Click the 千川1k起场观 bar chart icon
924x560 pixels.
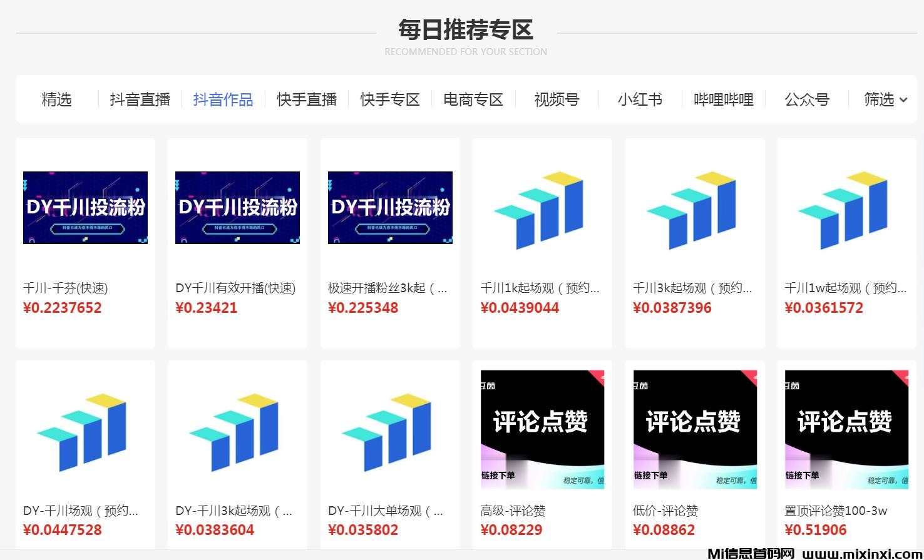pyautogui.click(x=542, y=210)
